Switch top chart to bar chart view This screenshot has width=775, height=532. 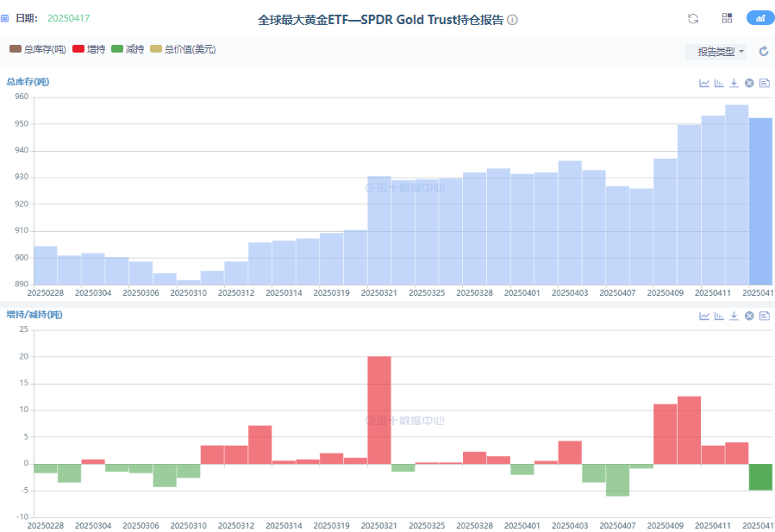tap(719, 83)
